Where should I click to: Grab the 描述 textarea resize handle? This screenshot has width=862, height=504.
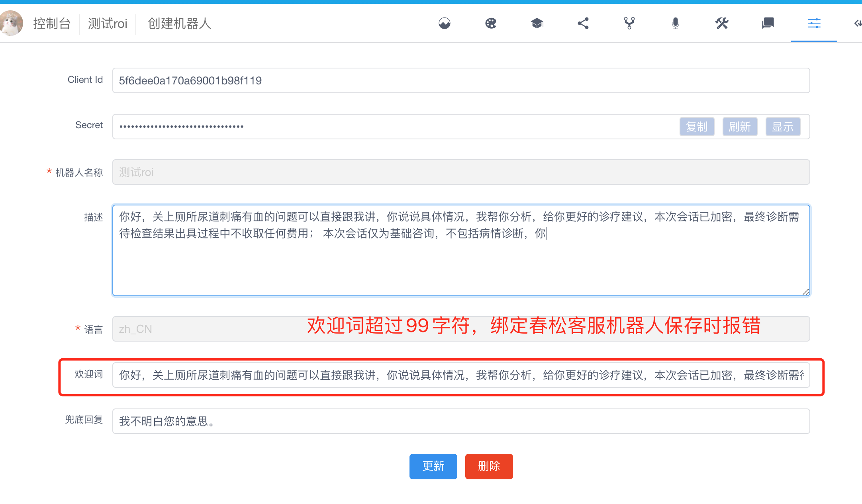[x=806, y=292]
